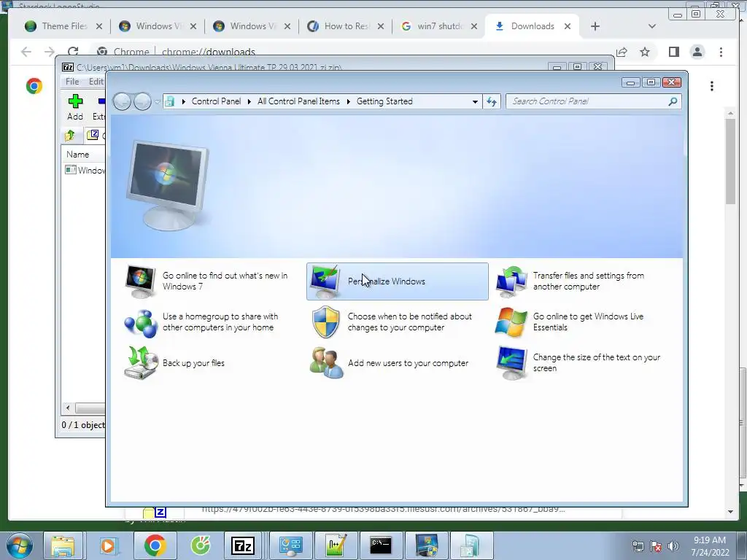Click the Add new users people icon
Image resolution: width=747 pixels, height=560 pixels.
point(326,363)
